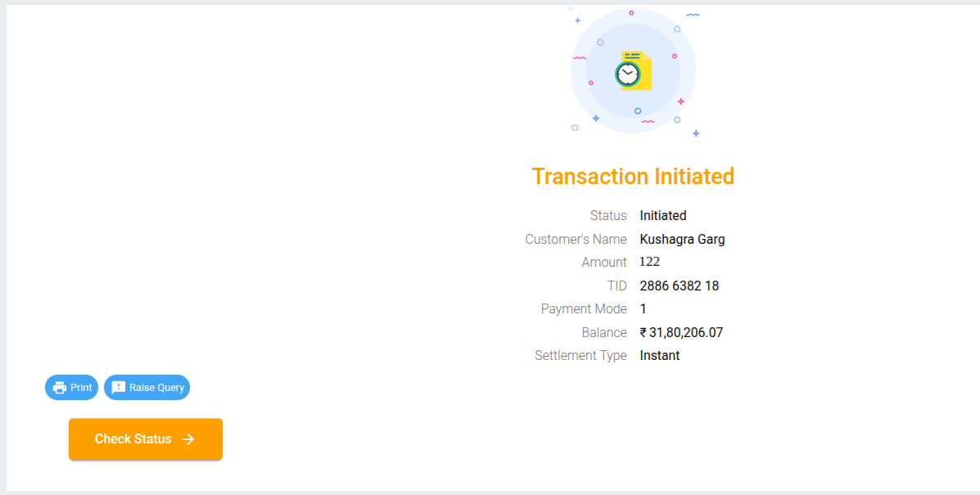The height and width of the screenshot is (495, 980).
Task: Click the clock document illustration
Action: click(633, 72)
